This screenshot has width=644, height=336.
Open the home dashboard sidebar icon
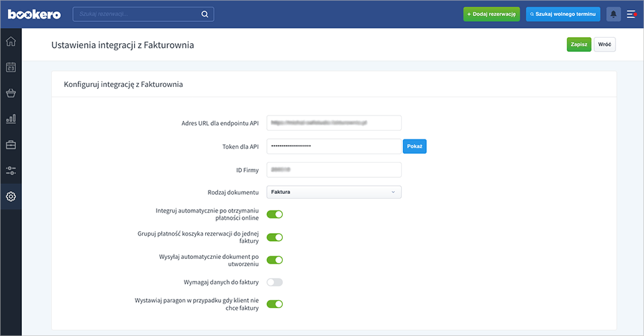11,41
